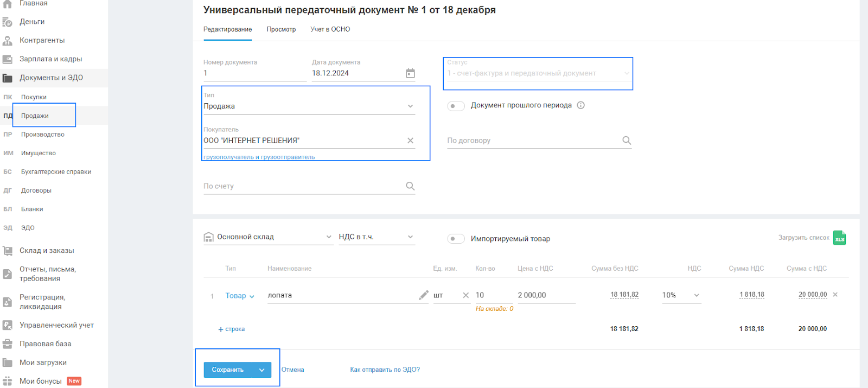
Task: Expand the Тип Продажа dropdown
Action: (410, 106)
